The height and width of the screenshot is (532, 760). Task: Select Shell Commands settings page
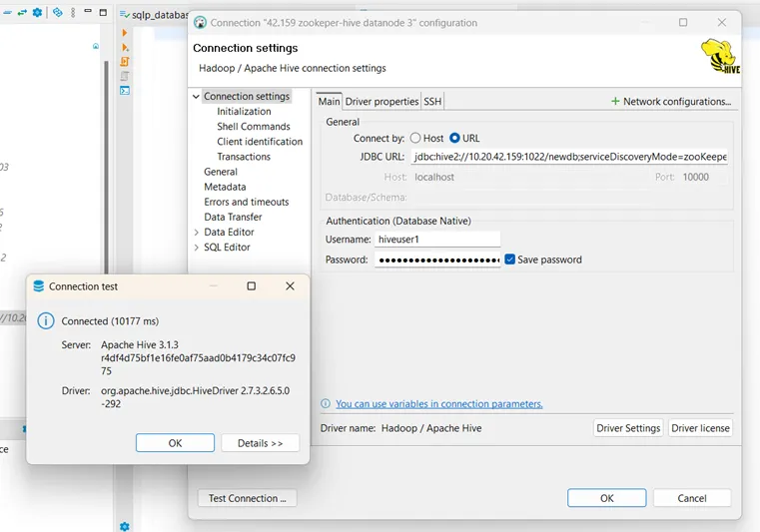(254, 127)
